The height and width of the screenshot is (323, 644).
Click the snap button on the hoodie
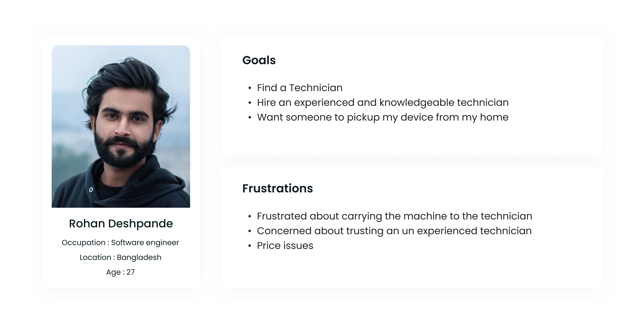coord(91,190)
